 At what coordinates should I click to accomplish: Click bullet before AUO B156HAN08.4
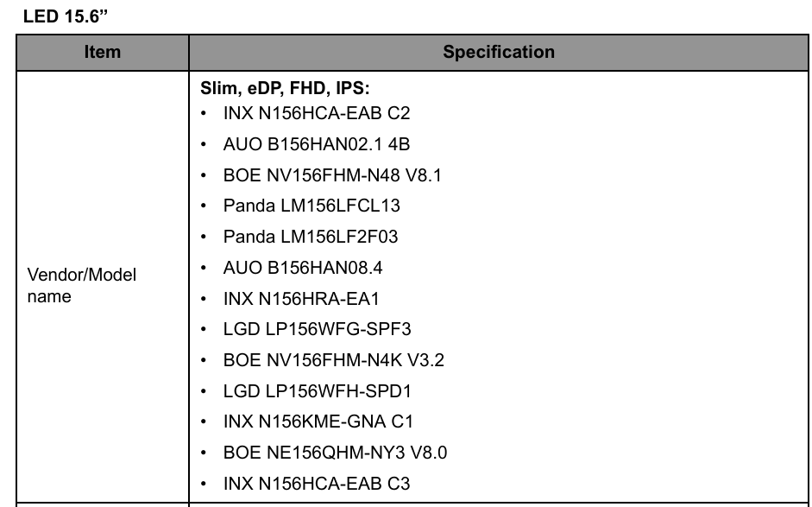pos(204,268)
